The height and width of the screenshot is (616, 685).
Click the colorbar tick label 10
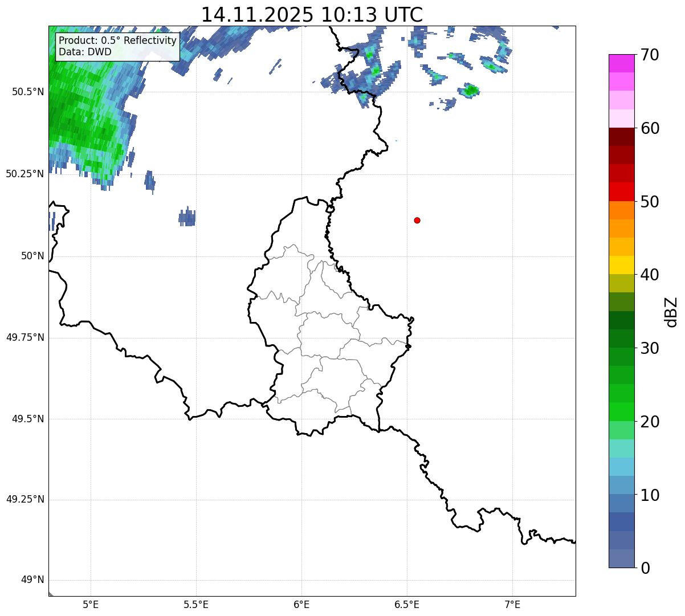[650, 495]
